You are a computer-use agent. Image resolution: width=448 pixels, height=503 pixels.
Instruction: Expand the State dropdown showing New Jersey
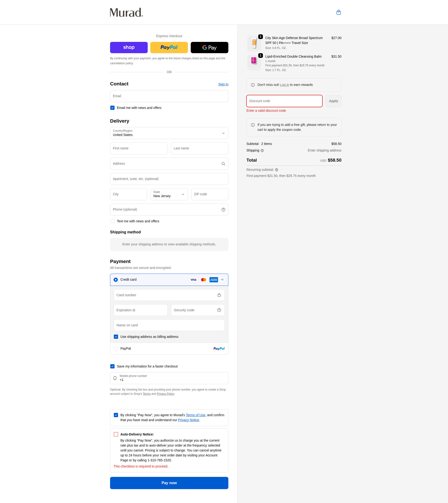pos(169,194)
